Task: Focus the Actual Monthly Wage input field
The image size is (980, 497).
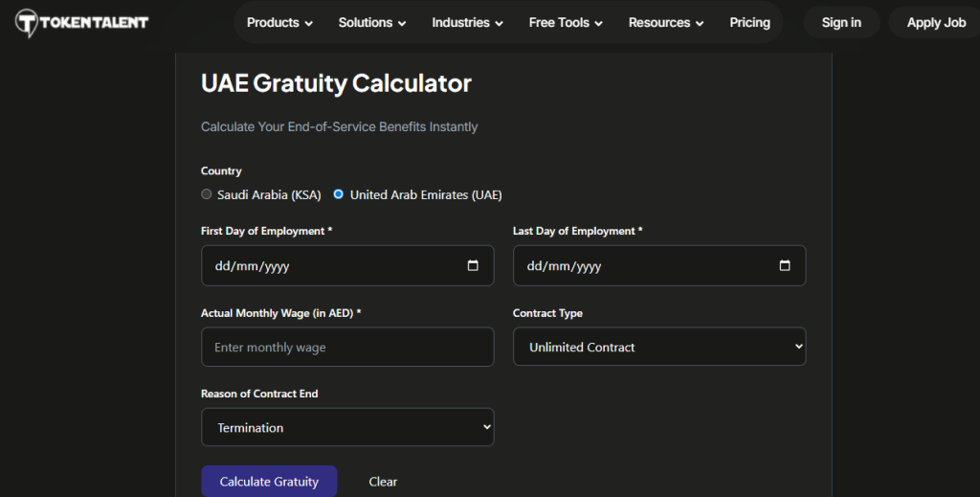Action: [347, 347]
